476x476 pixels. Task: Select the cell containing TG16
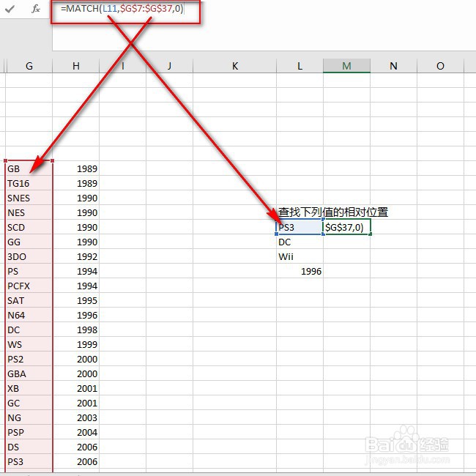pos(29,183)
